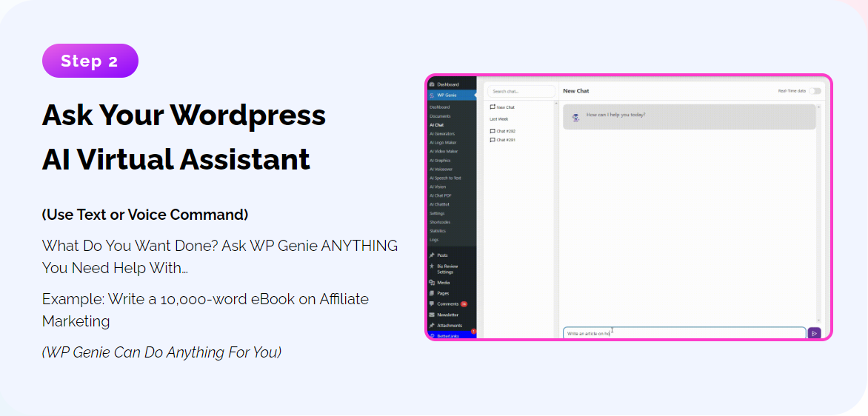868x416 pixels.
Task: Click the New Chat compose icon
Action: (493, 107)
